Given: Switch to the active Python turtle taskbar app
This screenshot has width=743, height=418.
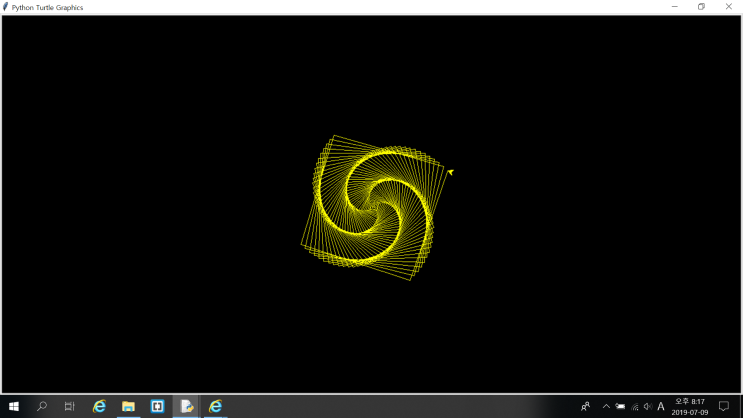Looking at the screenshot, I should pos(186,406).
